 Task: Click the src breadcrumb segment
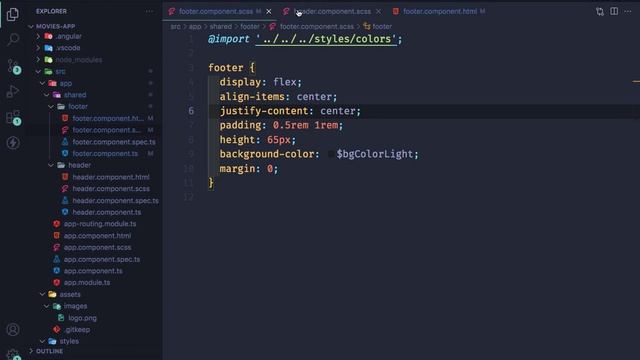(175, 27)
